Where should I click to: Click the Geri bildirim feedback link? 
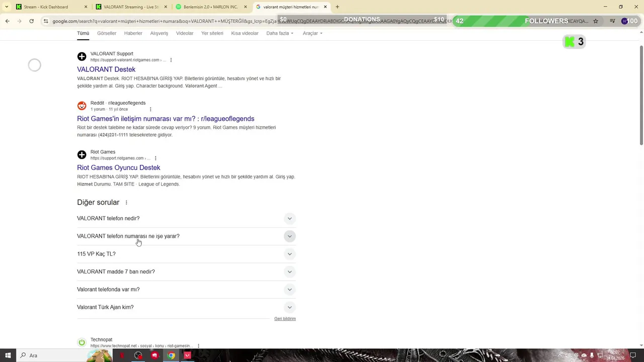[x=285, y=319]
